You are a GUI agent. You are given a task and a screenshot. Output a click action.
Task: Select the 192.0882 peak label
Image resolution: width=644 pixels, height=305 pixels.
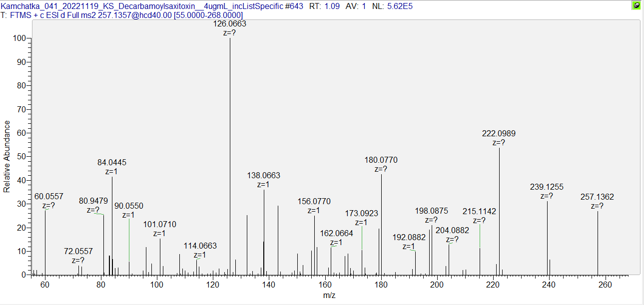click(409, 238)
